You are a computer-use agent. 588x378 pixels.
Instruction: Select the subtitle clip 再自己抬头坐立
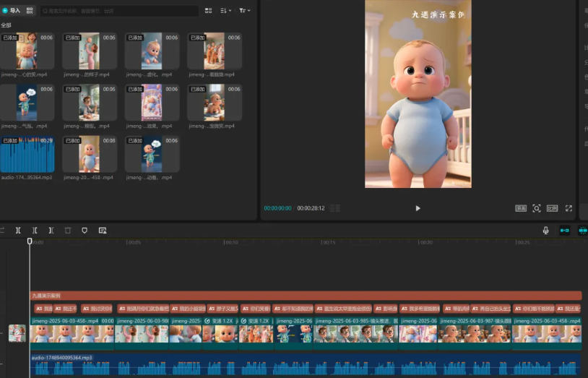491,309
